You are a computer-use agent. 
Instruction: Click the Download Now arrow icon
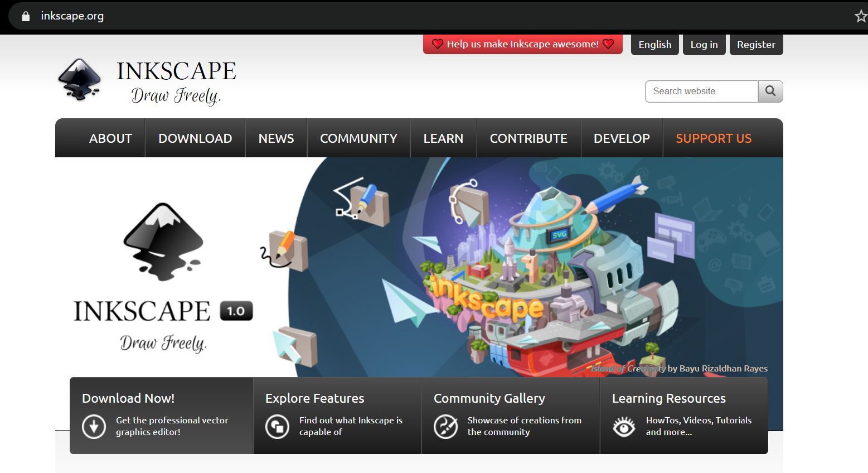(94, 427)
